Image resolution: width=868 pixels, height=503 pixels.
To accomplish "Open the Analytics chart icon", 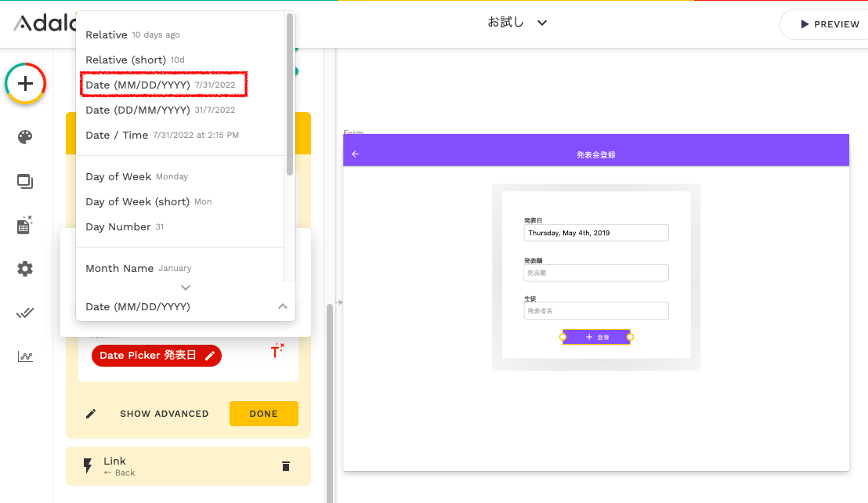I will pos(25,356).
